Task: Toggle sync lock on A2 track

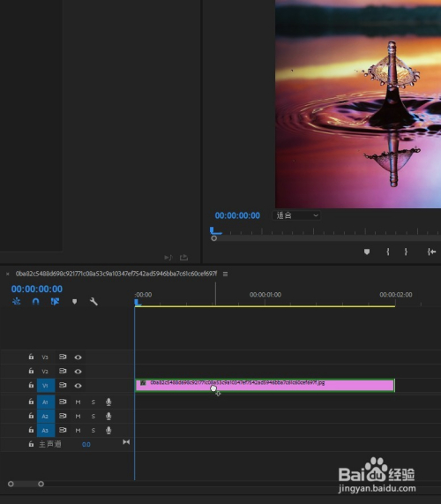Action: pyautogui.click(x=63, y=416)
